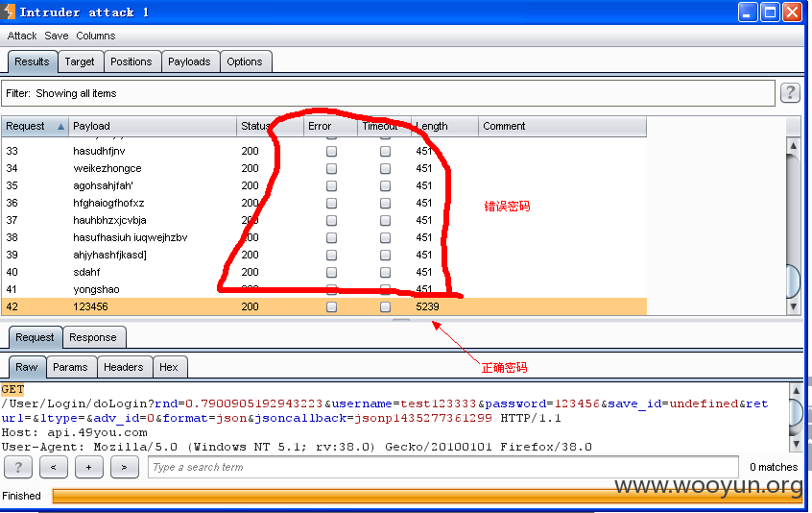Open the filter help question mark icon

coord(790,93)
